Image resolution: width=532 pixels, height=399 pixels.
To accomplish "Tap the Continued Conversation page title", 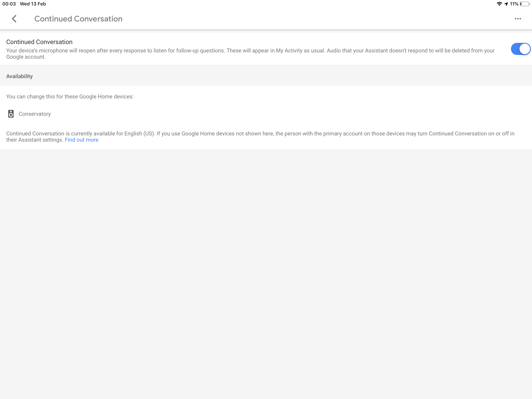I will [78, 19].
